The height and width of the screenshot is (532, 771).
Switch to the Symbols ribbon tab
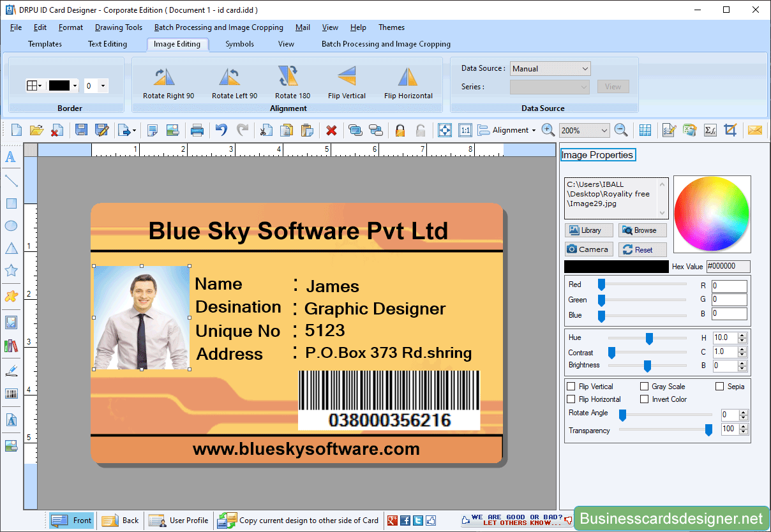tap(239, 44)
